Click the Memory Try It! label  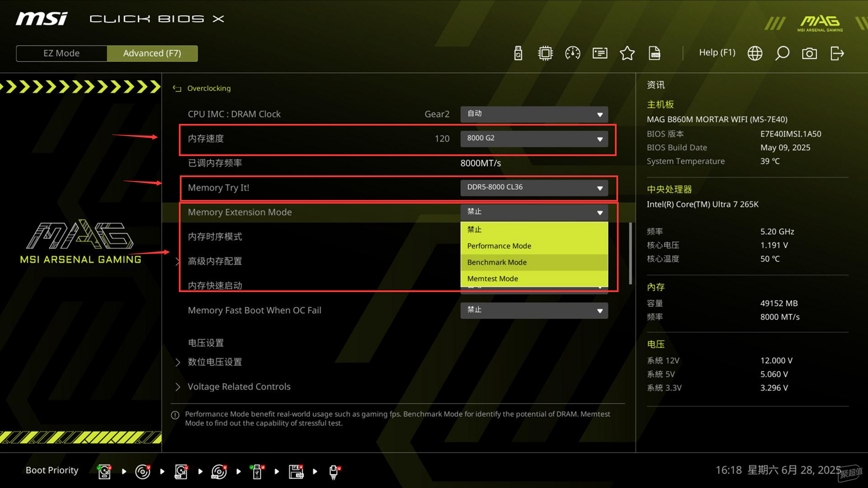click(x=218, y=188)
